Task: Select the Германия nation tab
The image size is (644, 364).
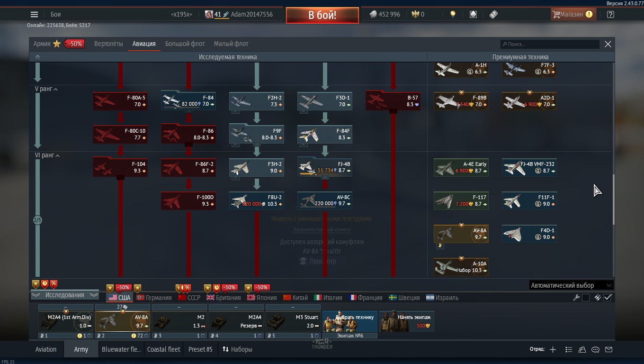Action: 154,298
